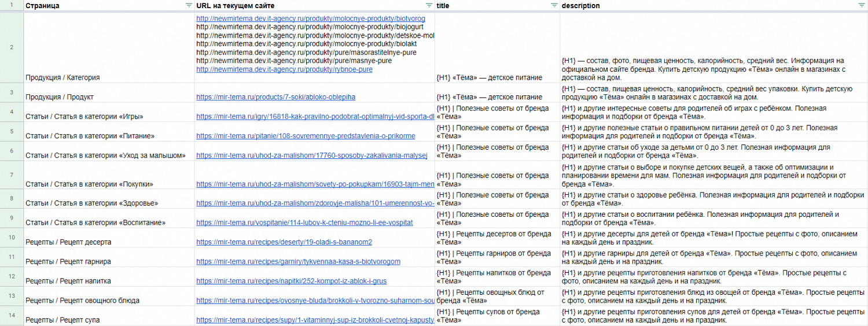Select cell Статья в категории «Воспитание»
Viewport: 868px width, 326px height.
109,218
